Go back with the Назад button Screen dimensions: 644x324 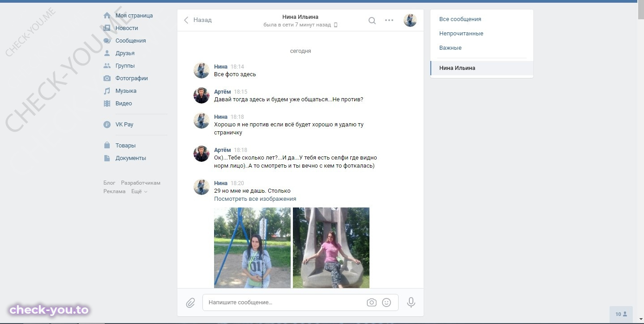[197, 20]
